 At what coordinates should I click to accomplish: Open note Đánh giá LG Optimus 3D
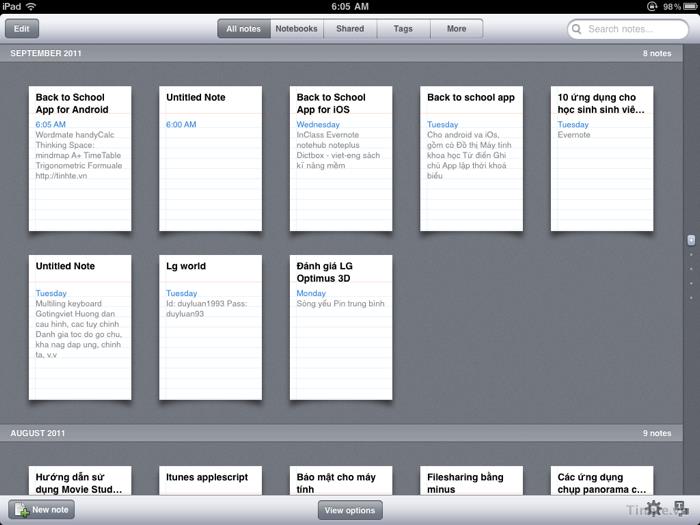(341, 327)
